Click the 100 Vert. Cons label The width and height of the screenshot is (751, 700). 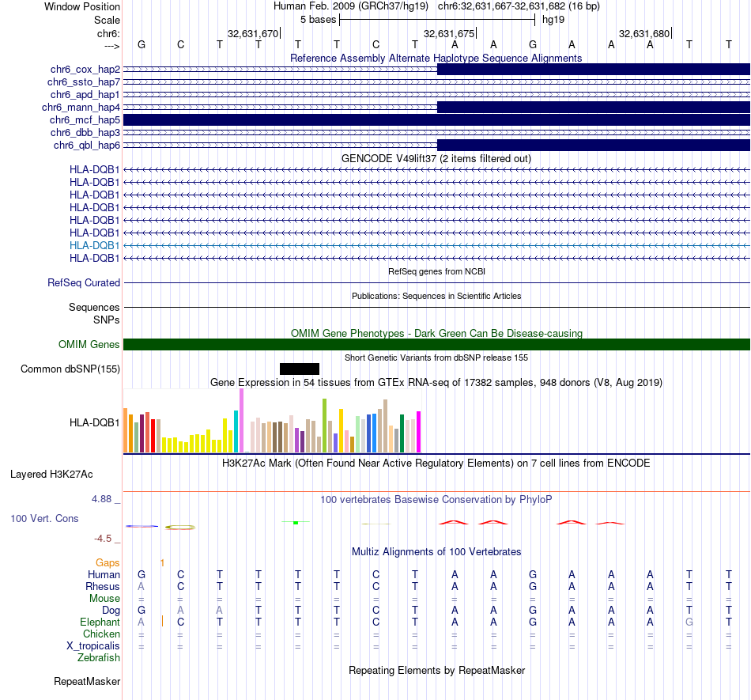[x=44, y=518]
